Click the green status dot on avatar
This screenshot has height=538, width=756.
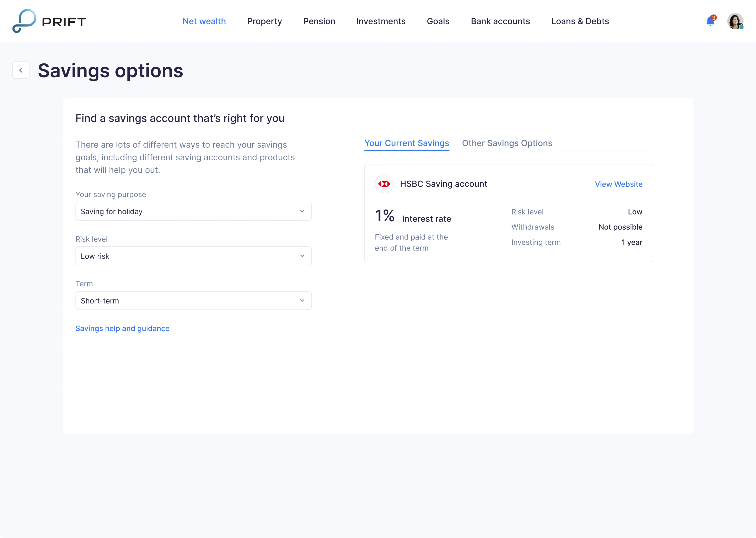[741, 28]
